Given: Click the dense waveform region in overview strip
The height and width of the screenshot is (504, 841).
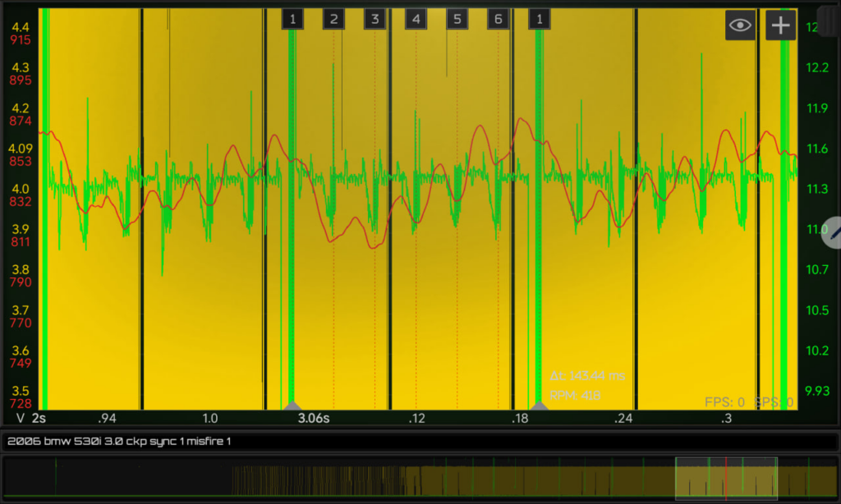Looking at the screenshot, I should [319, 480].
